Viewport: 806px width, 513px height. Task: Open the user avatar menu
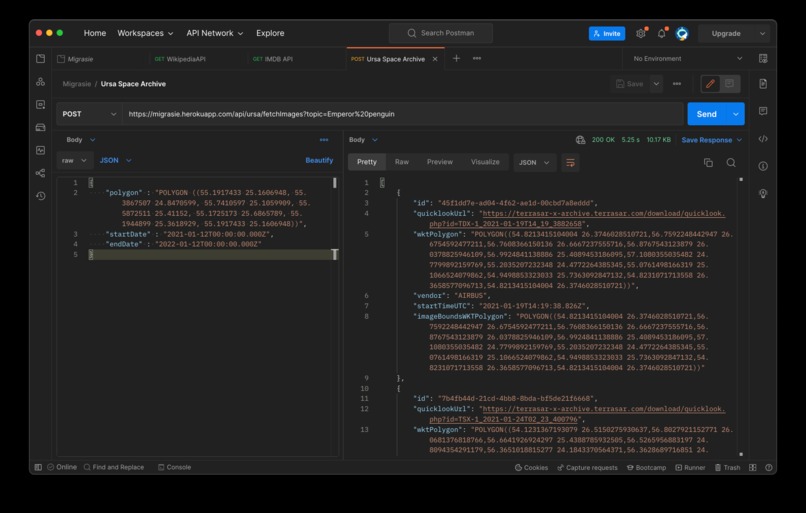click(682, 33)
